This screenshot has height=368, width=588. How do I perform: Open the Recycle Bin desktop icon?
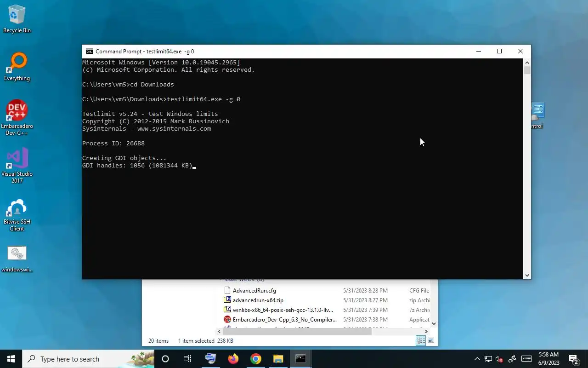(17, 19)
